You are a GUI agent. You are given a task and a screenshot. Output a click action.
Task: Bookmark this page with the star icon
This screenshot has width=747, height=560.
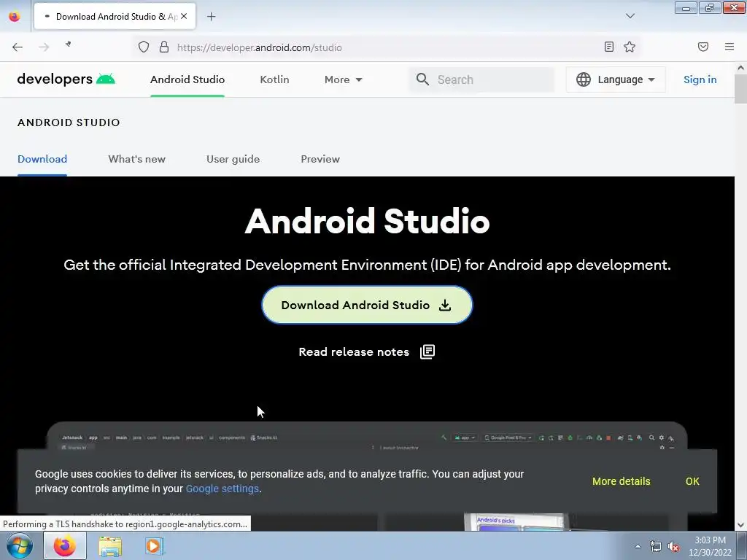[630, 47]
